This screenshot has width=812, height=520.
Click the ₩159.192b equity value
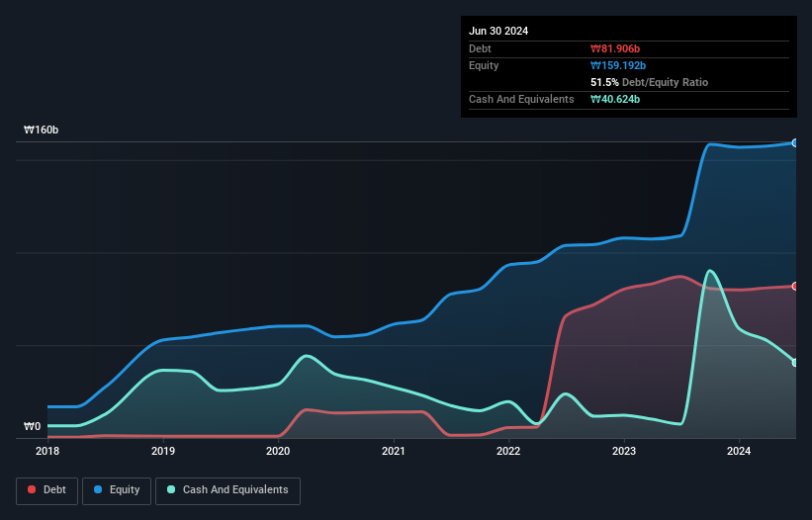click(x=618, y=65)
